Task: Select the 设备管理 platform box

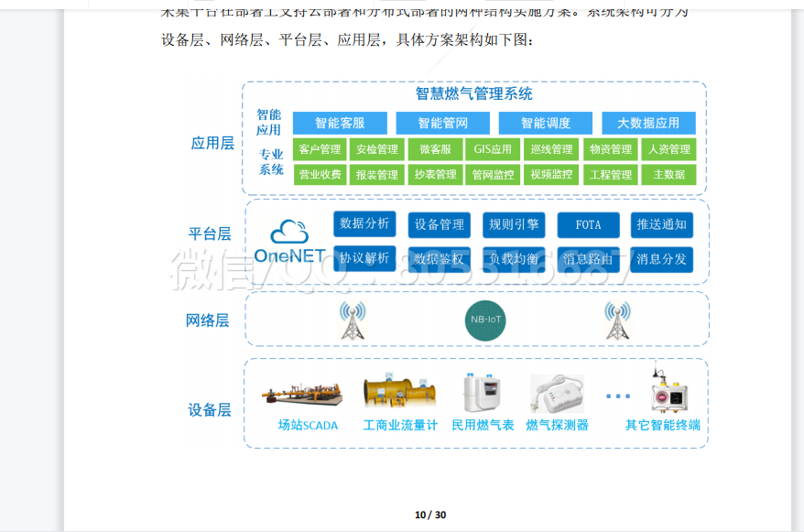Action: (x=440, y=225)
